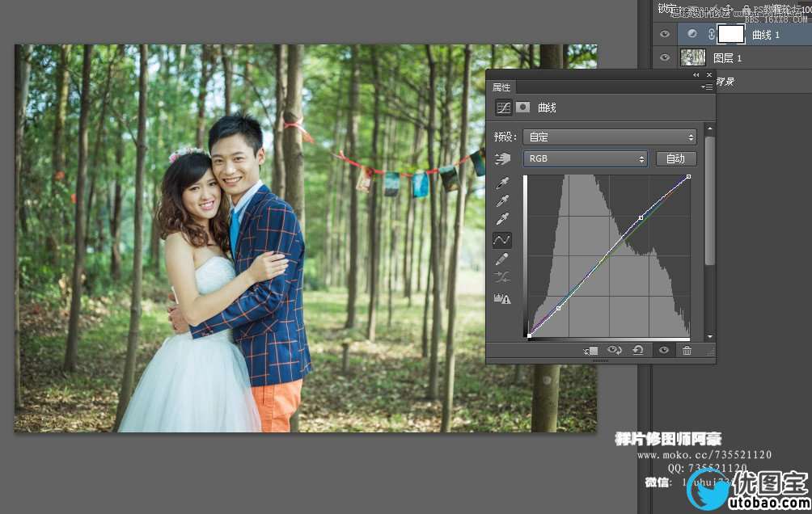Toggle link between curves layer and mask
The width and height of the screenshot is (812, 514).
point(711,34)
